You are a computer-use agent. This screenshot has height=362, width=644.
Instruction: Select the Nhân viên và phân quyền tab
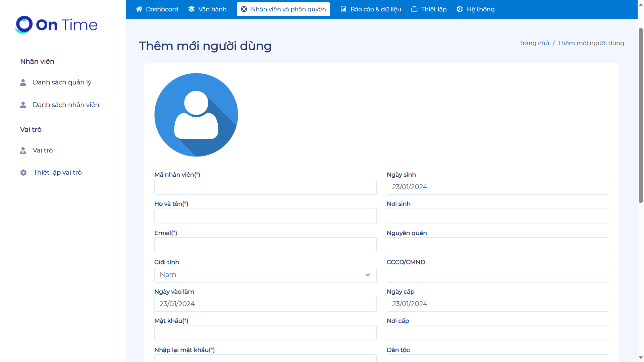click(283, 9)
